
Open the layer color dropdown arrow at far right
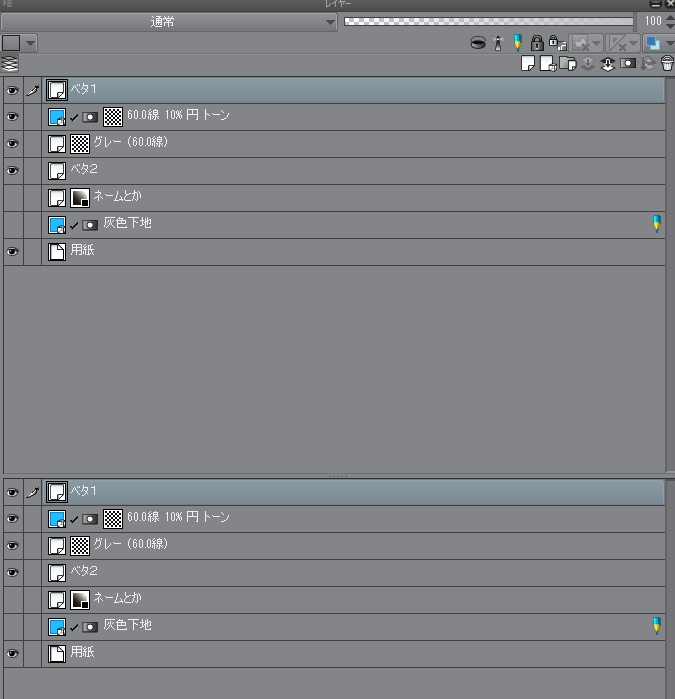pyautogui.click(x=669, y=43)
